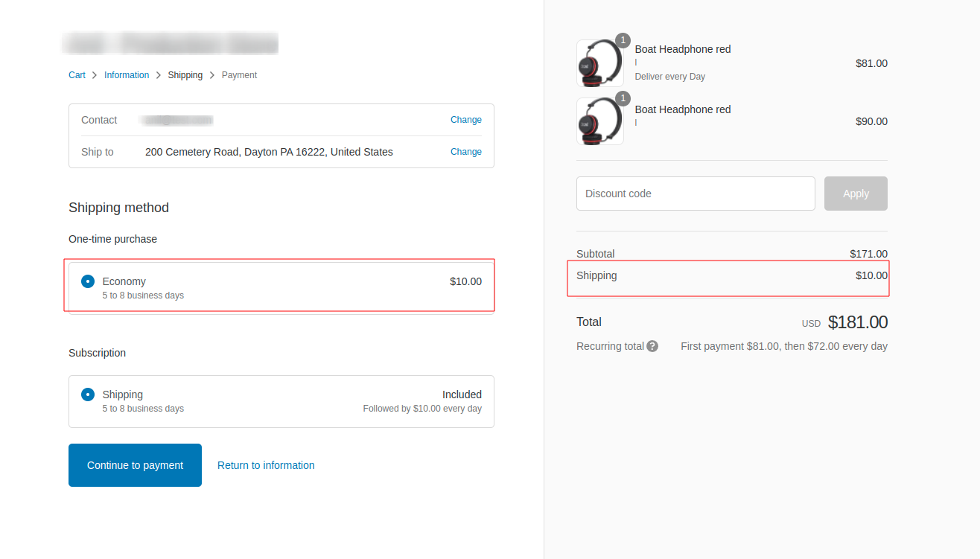Focus the Discount code field
Image resolution: width=980 pixels, height=559 pixels.
tap(696, 194)
